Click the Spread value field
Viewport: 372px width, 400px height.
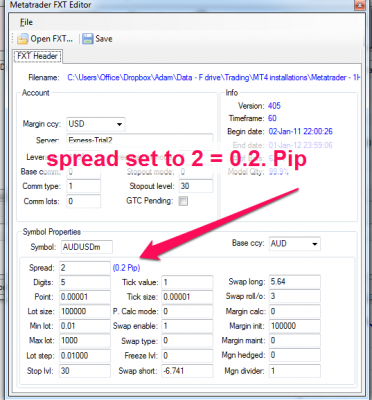[x=85, y=268]
